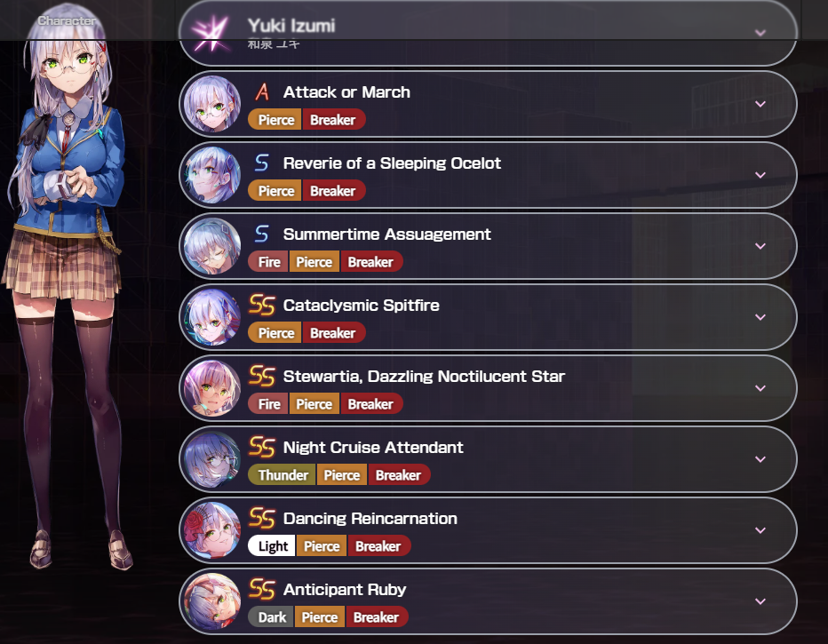Viewport: 828px width, 644px height.
Task: Click the Fire tag on Summertime Assuagement
Action: [268, 262]
